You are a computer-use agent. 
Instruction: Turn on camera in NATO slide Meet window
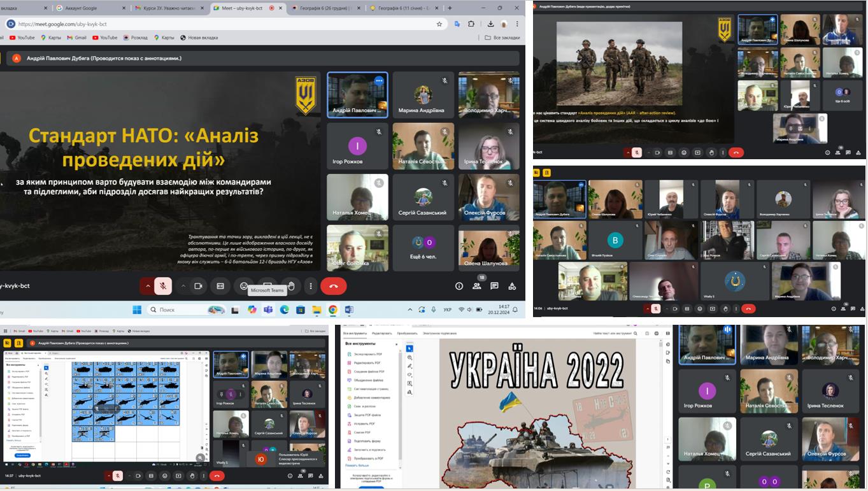[x=198, y=286]
